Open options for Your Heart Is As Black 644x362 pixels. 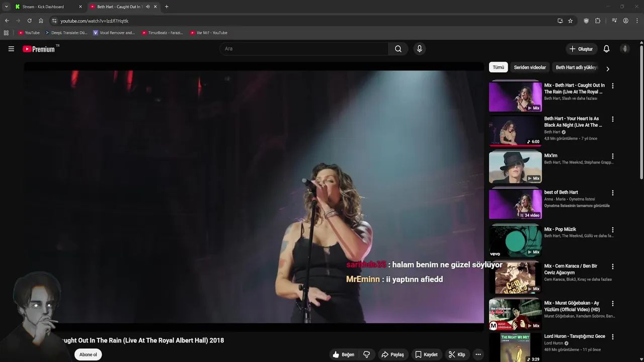coord(612,119)
